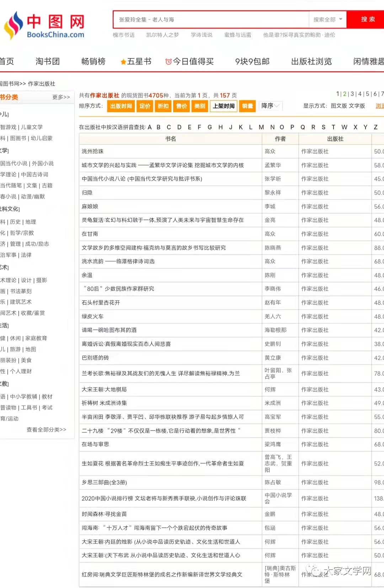The image size is (384, 588).
Task: Sort results by 出版时间
Action: [x=121, y=106]
